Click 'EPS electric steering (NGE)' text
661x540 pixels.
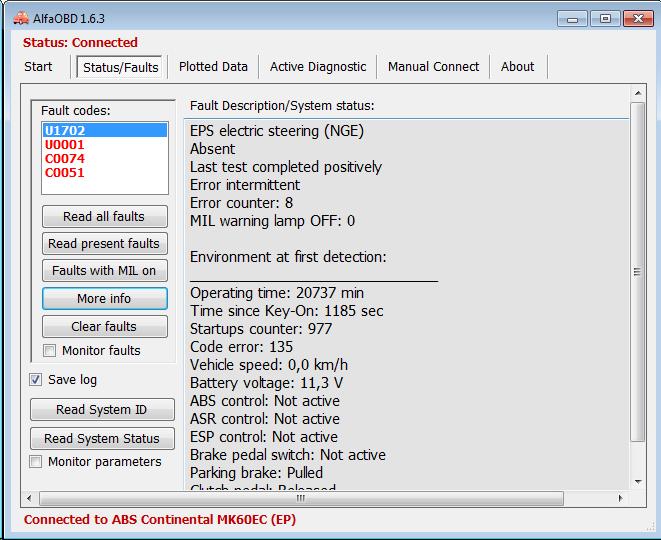(x=277, y=131)
